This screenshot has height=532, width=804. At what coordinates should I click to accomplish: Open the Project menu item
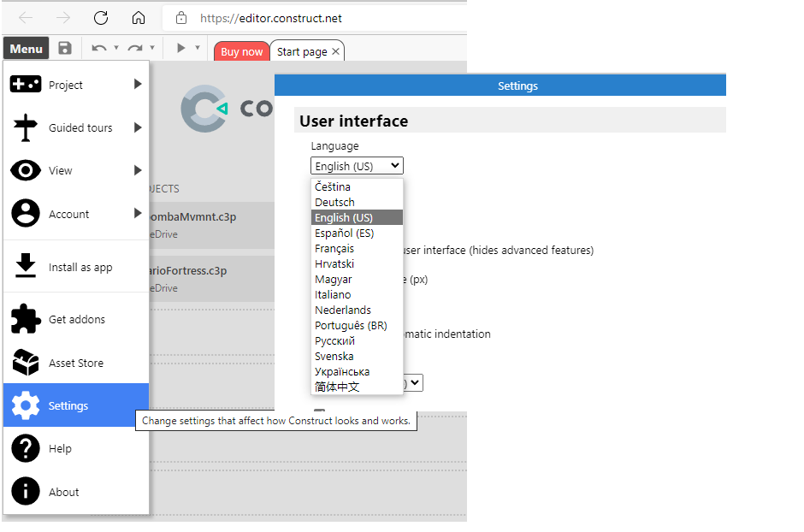pos(76,85)
